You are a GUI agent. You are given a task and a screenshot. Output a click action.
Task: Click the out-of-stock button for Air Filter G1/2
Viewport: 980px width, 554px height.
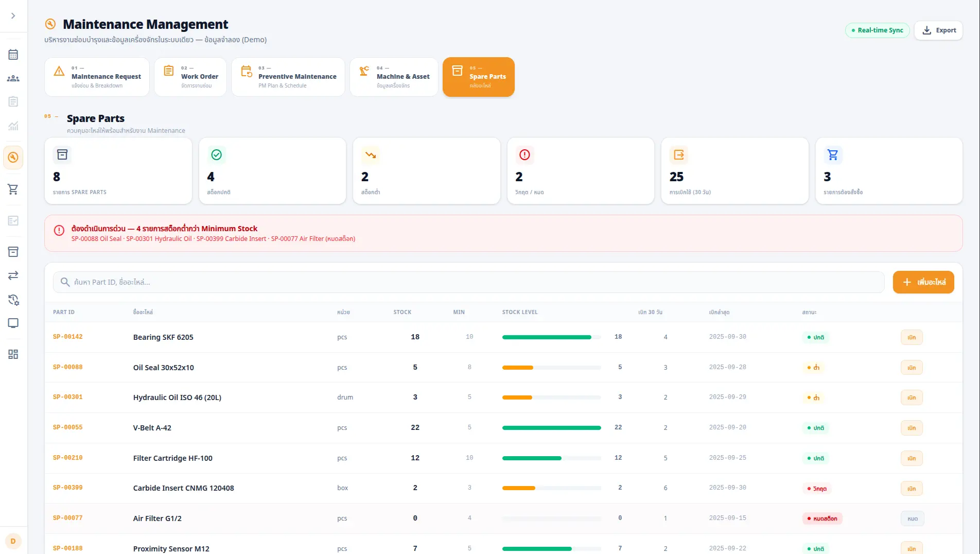913,518
